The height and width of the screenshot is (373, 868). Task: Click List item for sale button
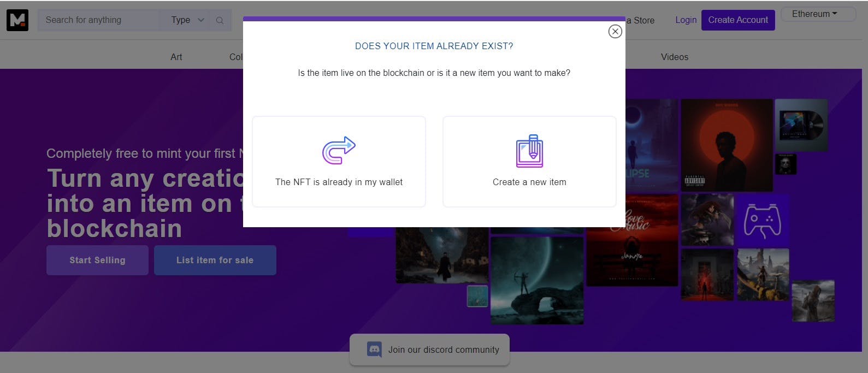pos(215,260)
